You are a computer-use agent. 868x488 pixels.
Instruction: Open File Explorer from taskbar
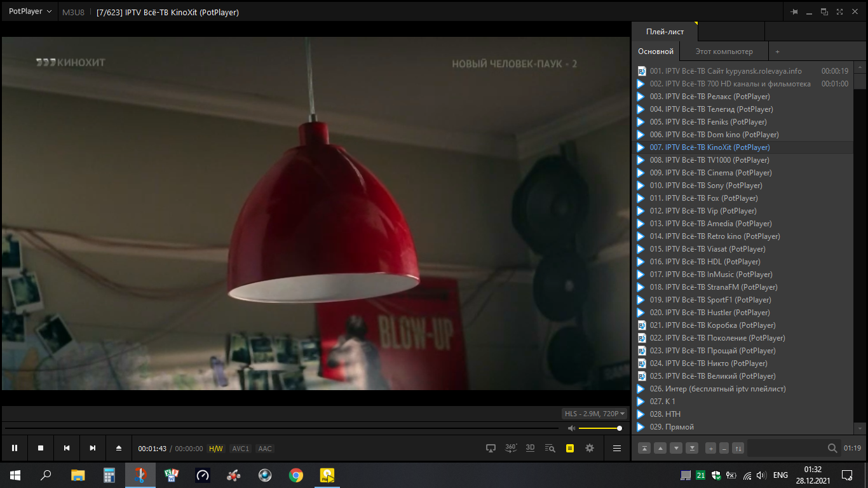point(78,475)
